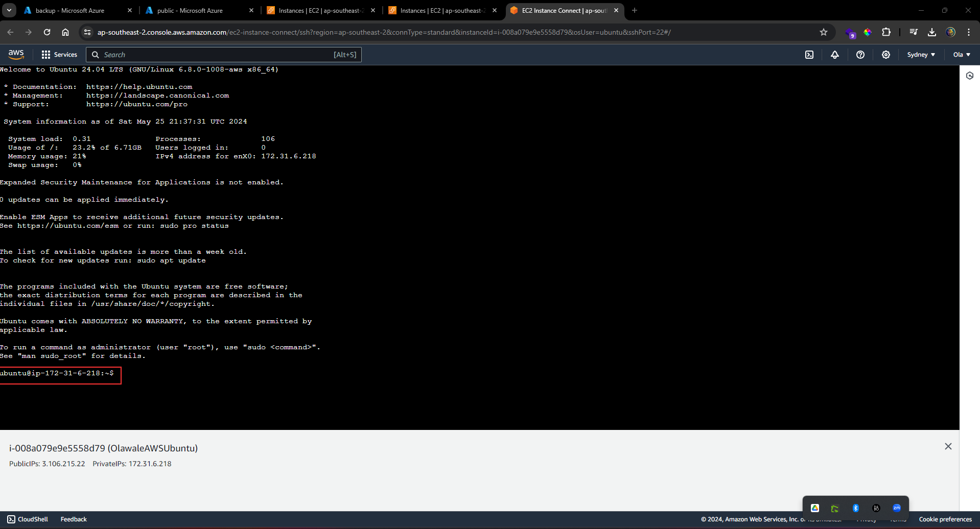The width and height of the screenshot is (980, 529).
Task: Click the AWS logo to return home
Action: (x=16, y=54)
